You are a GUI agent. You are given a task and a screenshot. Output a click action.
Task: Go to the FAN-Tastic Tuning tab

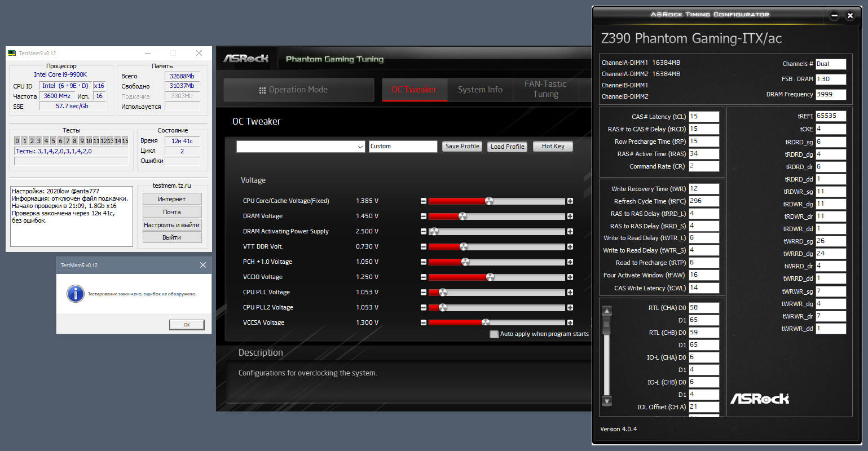[545, 90]
